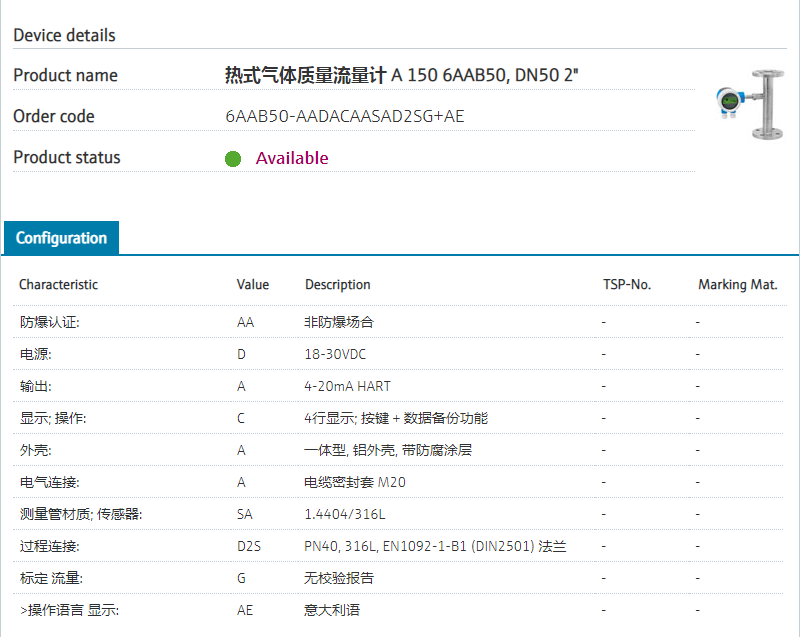Click the TSP-No. column header
The width and height of the screenshot is (800, 637).
pyautogui.click(x=626, y=284)
